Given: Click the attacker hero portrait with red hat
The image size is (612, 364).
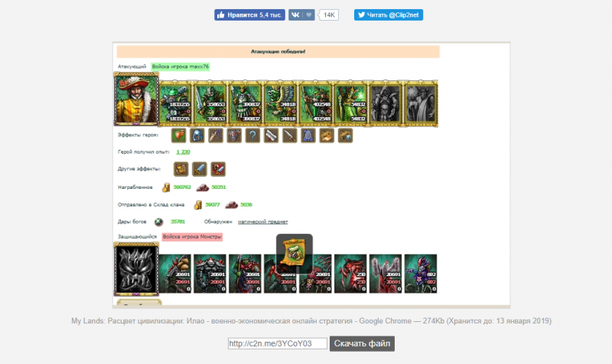Looking at the screenshot, I should click(136, 99).
